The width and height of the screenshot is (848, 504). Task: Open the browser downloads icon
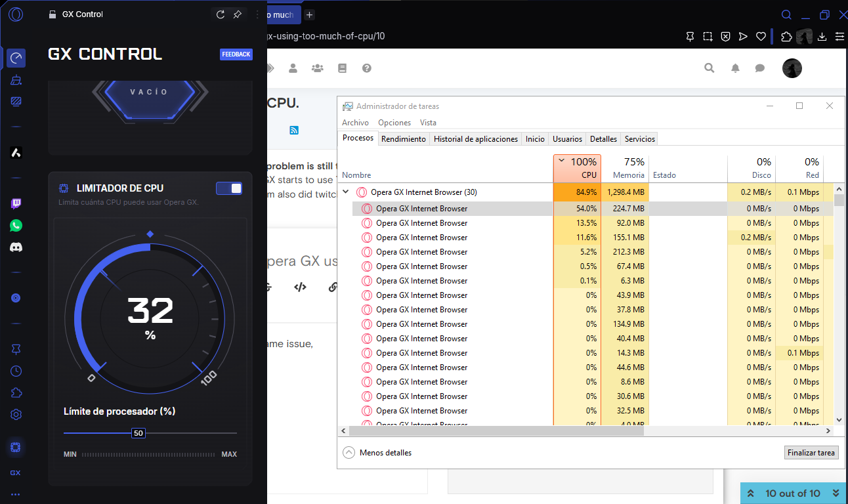click(x=822, y=36)
